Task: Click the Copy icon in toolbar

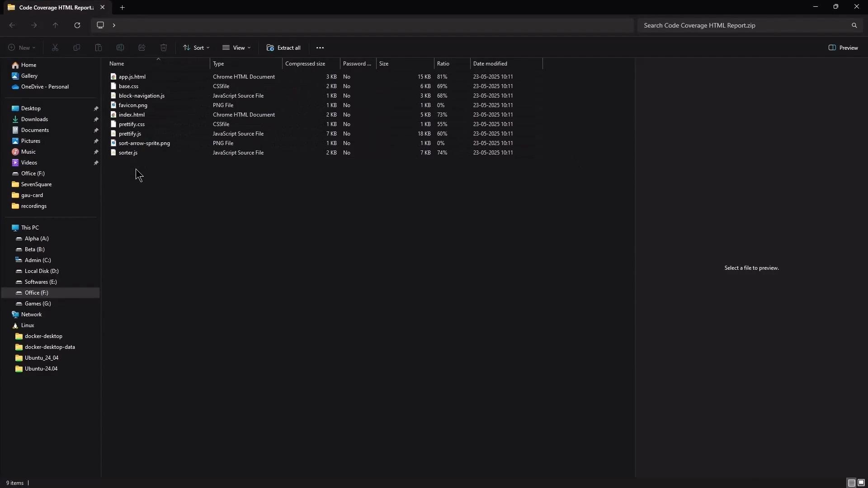Action: pyautogui.click(x=77, y=47)
